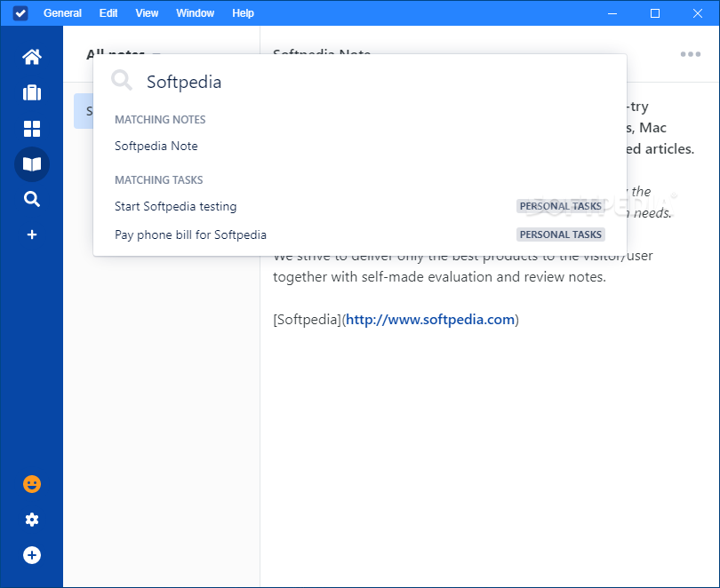
Task: Click Personal Tasks tag beside Pay phone bill
Action: coord(560,234)
